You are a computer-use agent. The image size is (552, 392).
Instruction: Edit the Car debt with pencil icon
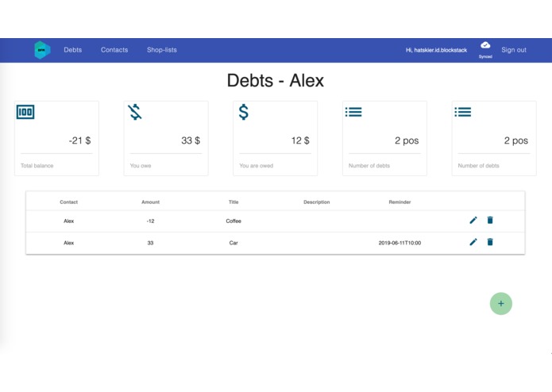point(473,242)
